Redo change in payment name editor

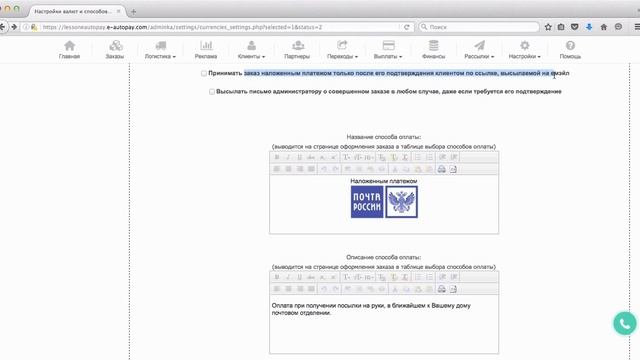coord(335,169)
